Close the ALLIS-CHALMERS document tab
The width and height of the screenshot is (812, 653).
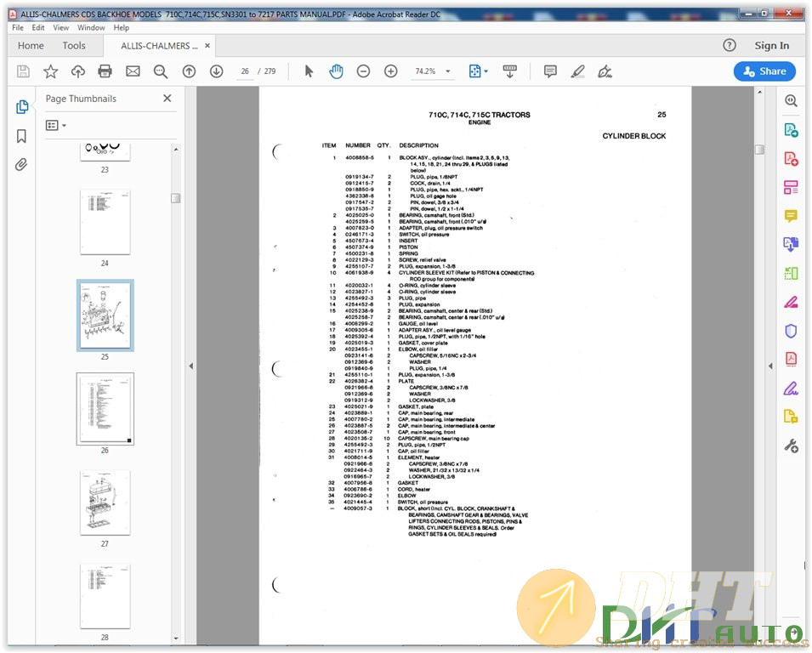pyautogui.click(x=207, y=46)
